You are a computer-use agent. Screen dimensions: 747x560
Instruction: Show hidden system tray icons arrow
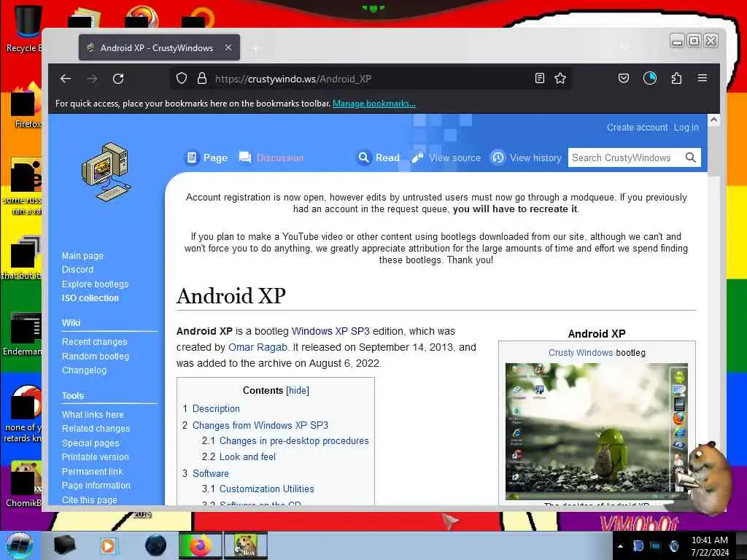click(x=620, y=546)
